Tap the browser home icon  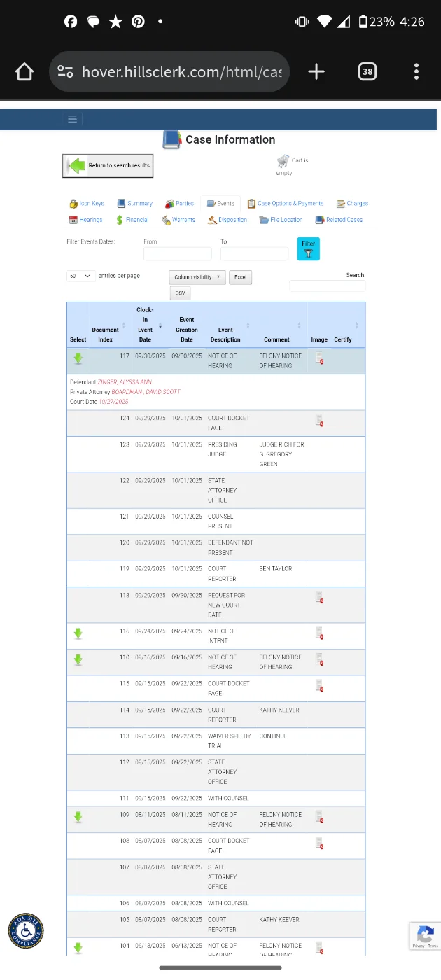[x=24, y=71]
